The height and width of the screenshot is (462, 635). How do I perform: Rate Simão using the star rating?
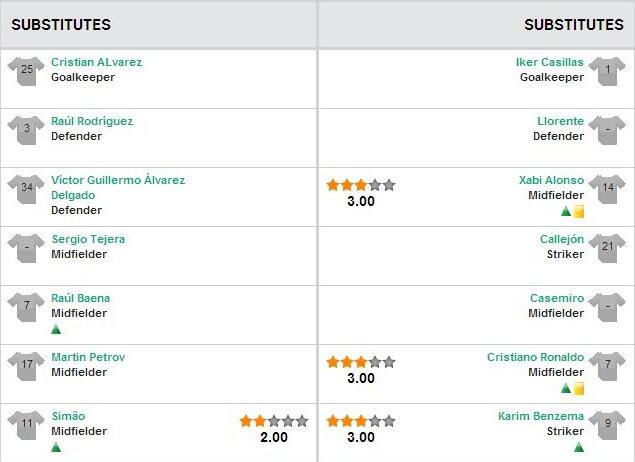point(274,421)
